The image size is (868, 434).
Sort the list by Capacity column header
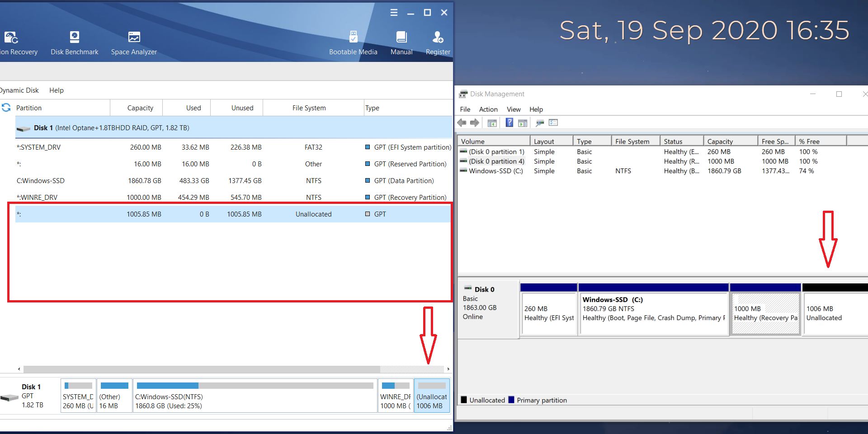tap(140, 108)
